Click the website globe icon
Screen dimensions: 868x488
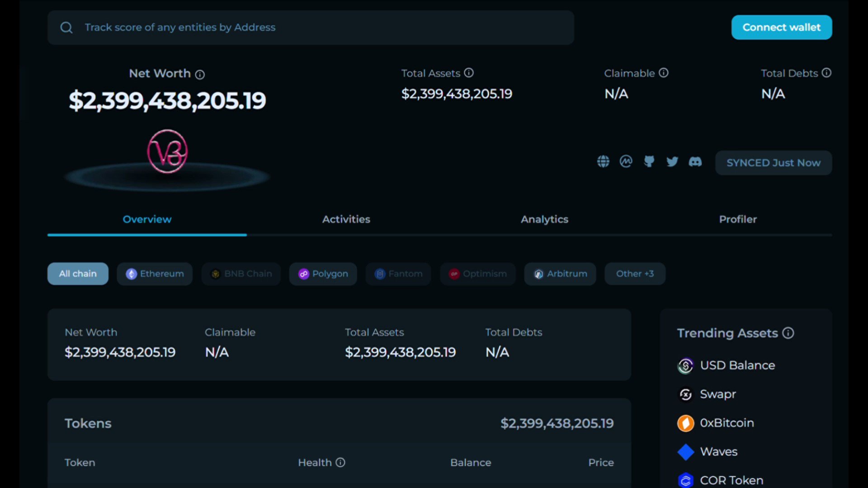tap(603, 161)
